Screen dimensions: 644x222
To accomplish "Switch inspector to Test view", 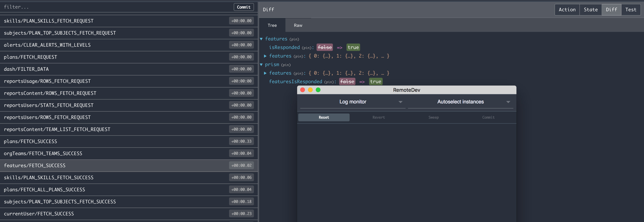I will coord(631,10).
